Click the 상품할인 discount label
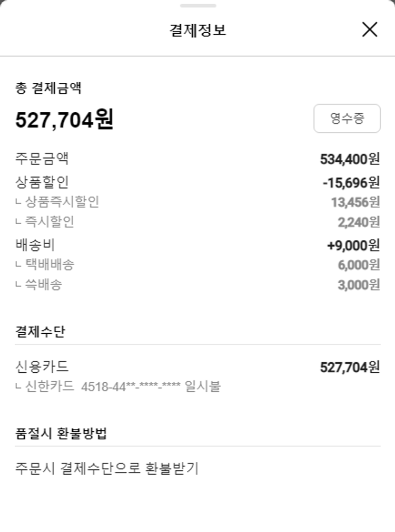Viewport: 395px width, 532px height. pyautogui.click(x=42, y=182)
